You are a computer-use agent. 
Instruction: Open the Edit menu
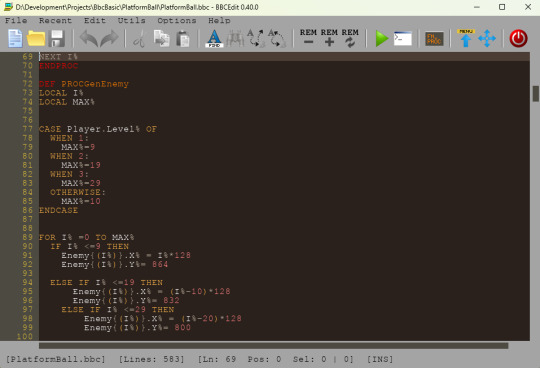[x=95, y=21]
